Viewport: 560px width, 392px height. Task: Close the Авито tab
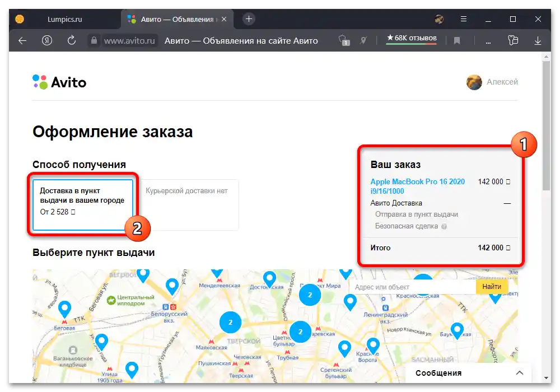pos(225,19)
